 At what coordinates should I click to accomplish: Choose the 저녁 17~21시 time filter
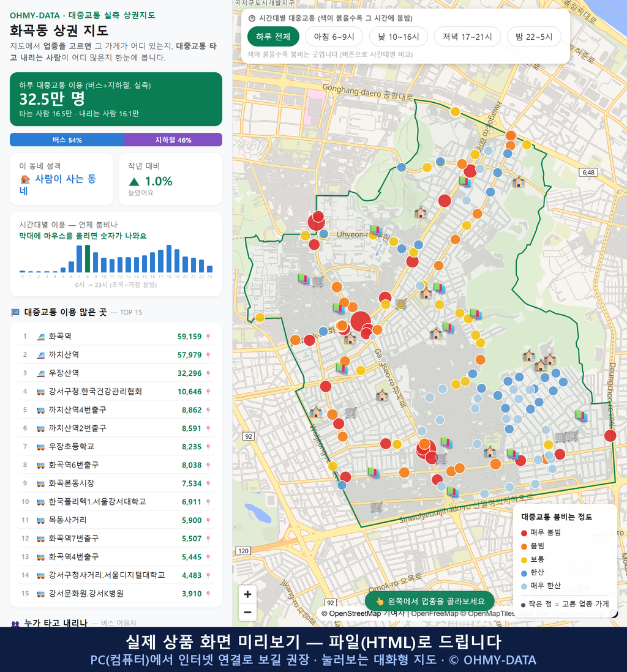467,37
